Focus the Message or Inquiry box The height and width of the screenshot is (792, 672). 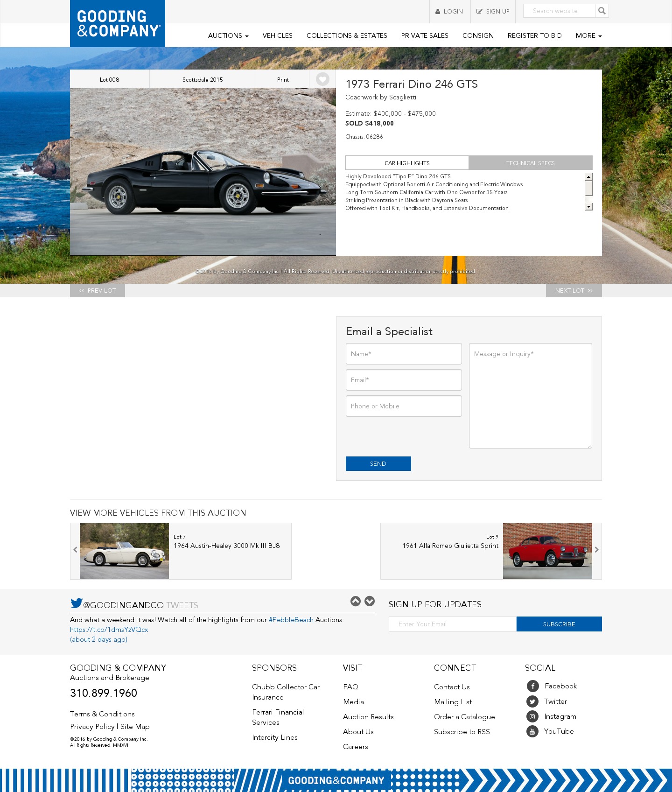[531, 396]
